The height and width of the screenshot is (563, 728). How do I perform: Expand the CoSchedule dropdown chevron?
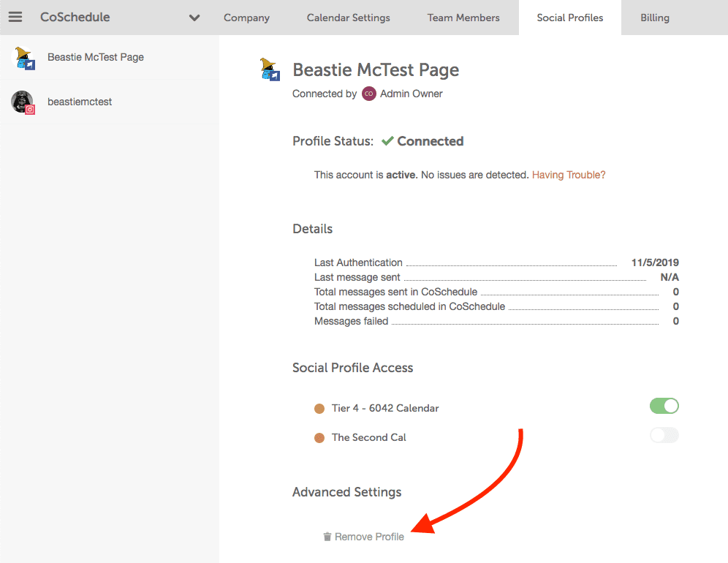click(x=194, y=18)
